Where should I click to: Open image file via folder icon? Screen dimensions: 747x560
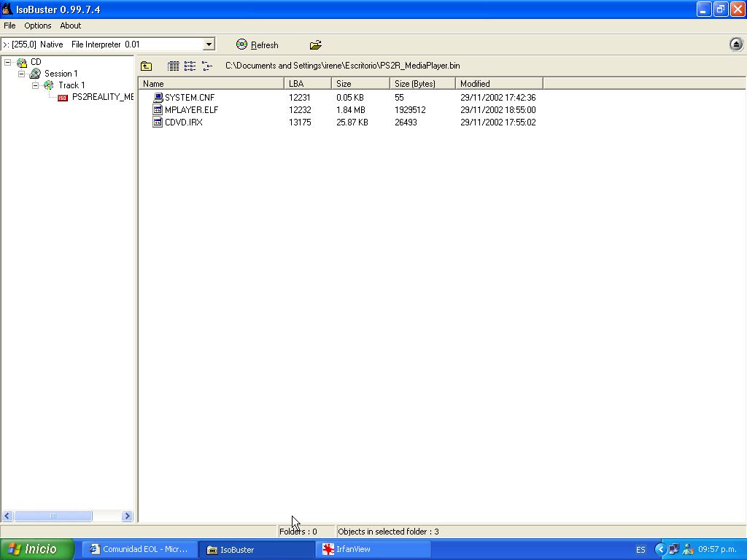pos(315,45)
